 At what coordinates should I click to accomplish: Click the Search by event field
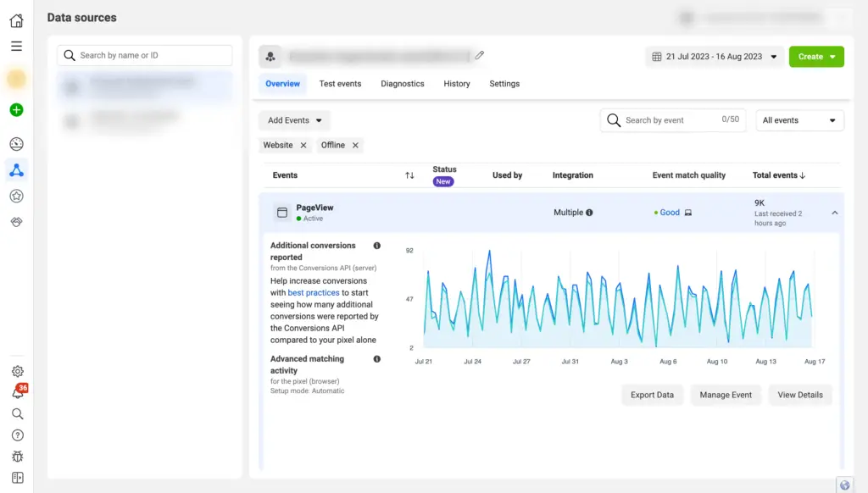[672, 120]
